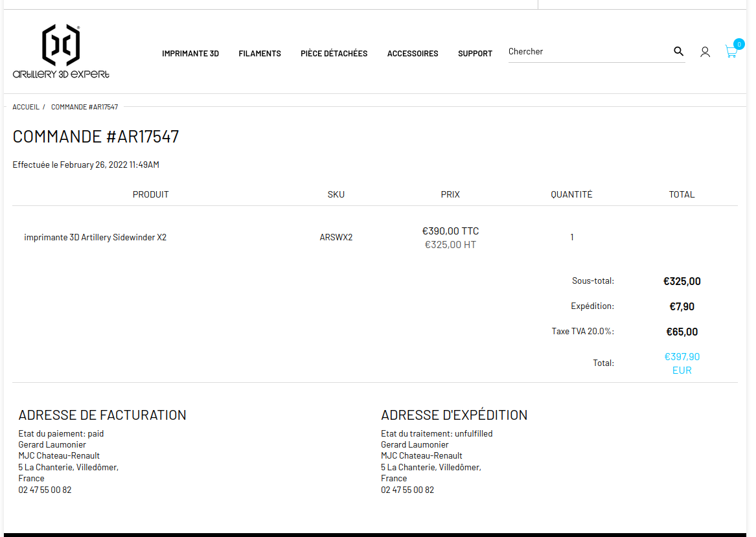Screen dimensions: 756x537
Task: Click the Artillery 3D Expert logo
Action: coord(61,52)
